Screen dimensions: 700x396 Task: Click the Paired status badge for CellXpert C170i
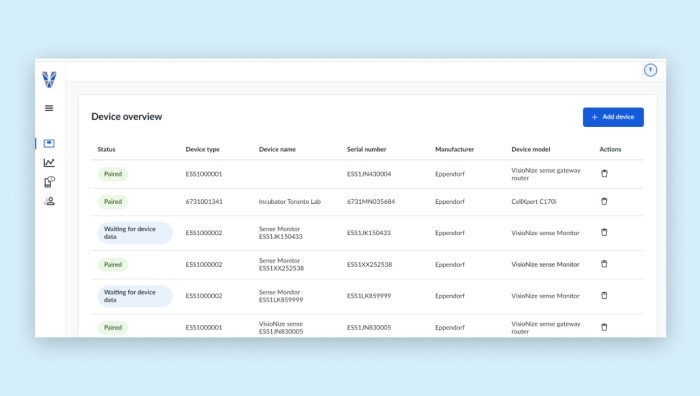[112, 202]
